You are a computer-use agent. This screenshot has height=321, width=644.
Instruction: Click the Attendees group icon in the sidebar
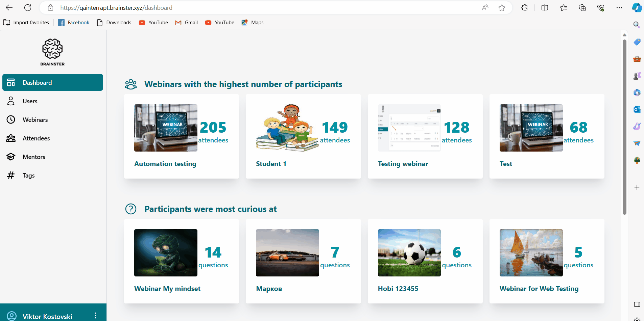pyautogui.click(x=11, y=138)
